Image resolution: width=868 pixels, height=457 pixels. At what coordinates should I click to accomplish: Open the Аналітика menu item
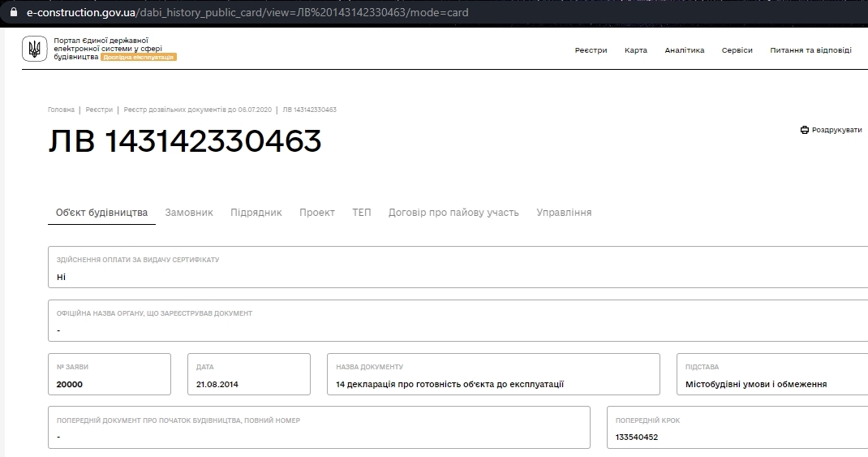click(684, 50)
